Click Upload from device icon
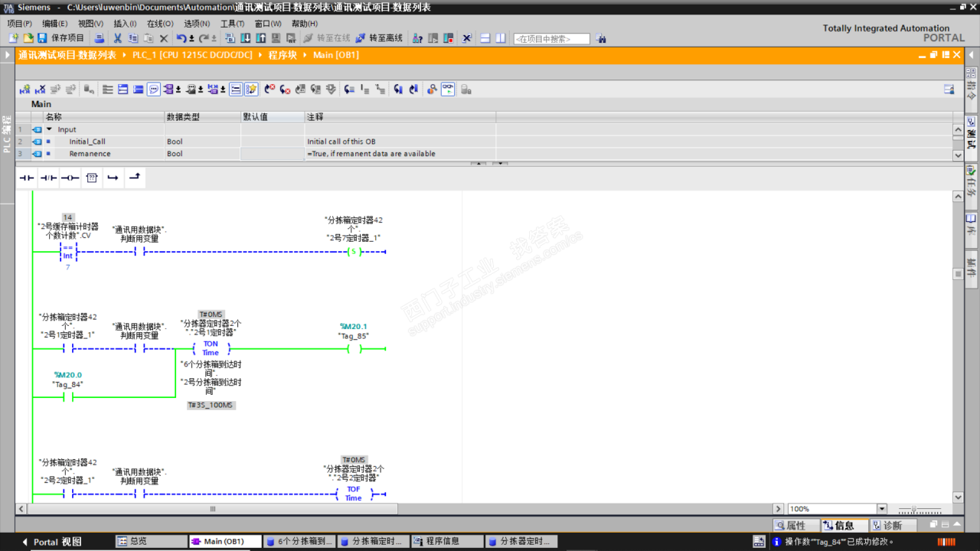This screenshot has width=980, height=551. (260, 38)
